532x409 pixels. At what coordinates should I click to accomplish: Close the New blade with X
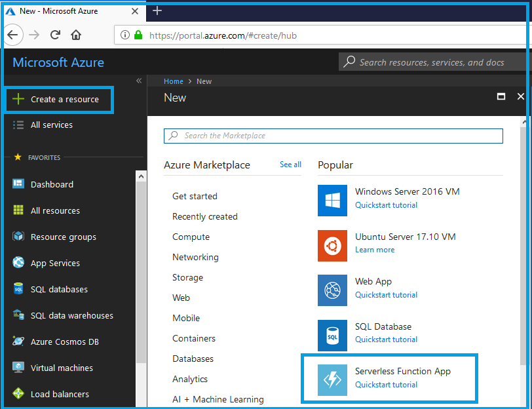tap(520, 96)
